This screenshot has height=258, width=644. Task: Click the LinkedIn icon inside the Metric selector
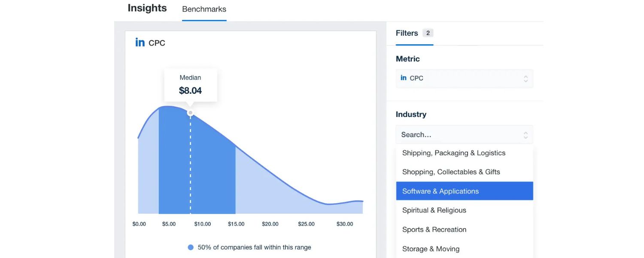(404, 78)
